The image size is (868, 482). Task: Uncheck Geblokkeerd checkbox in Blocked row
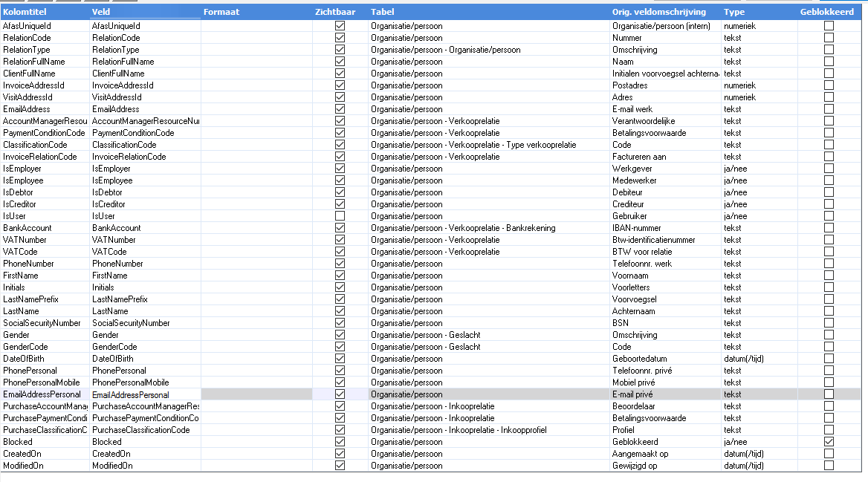pos(829,442)
